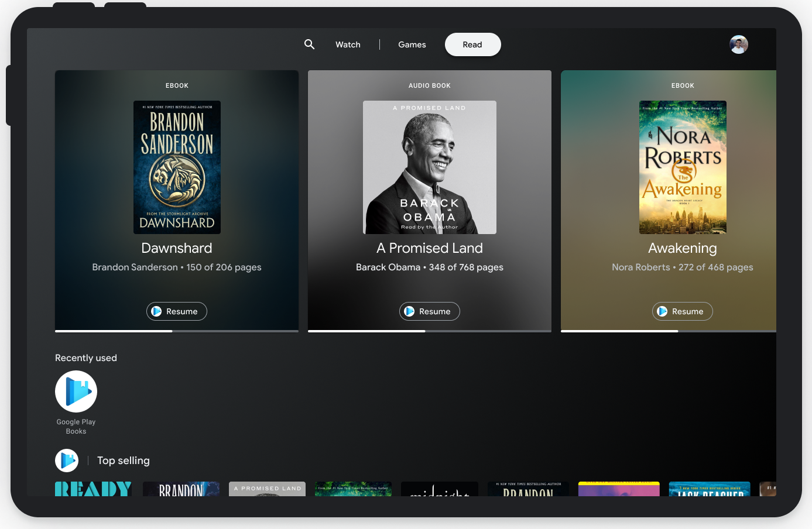Click the Recently used heading
The height and width of the screenshot is (529, 812).
click(86, 358)
